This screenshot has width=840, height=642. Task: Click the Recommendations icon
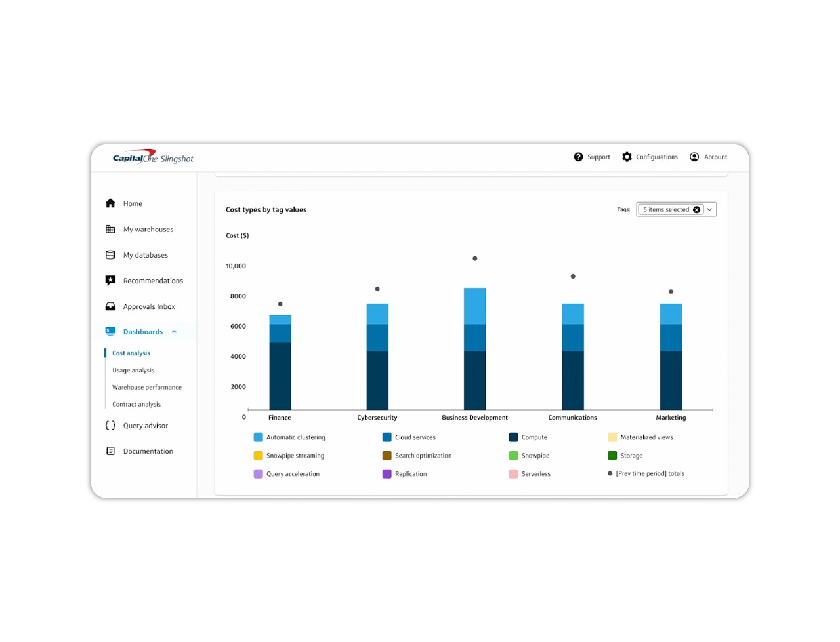(x=111, y=280)
